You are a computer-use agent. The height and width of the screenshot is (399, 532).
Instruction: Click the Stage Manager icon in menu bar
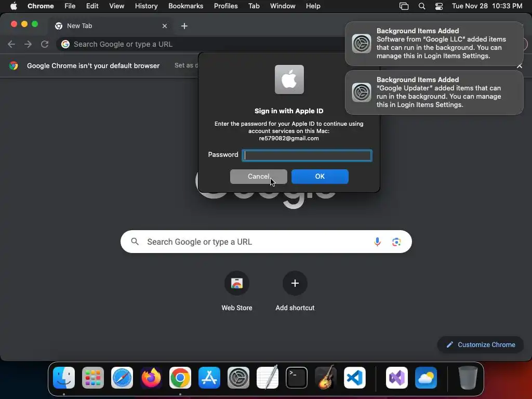[404, 6]
